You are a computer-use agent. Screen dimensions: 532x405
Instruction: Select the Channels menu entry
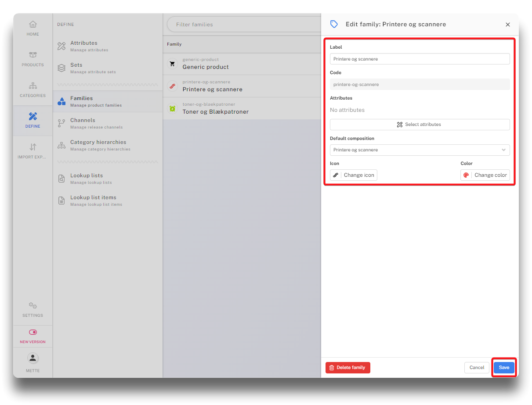coord(83,123)
